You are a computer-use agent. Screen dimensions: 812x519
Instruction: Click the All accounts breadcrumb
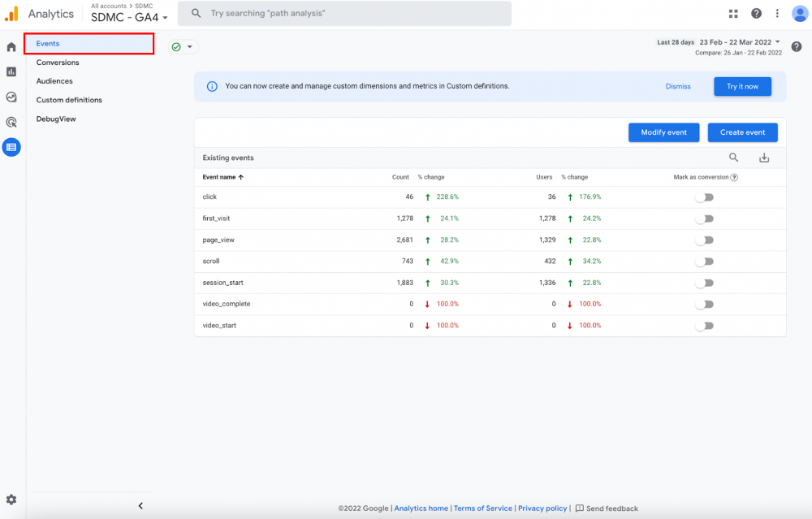pyautogui.click(x=109, y=6)
